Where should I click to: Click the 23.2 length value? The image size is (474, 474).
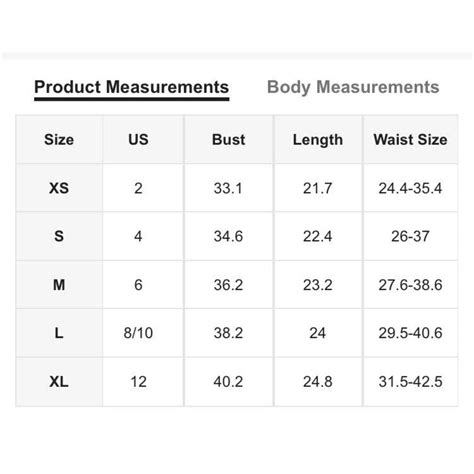point(318,285)
